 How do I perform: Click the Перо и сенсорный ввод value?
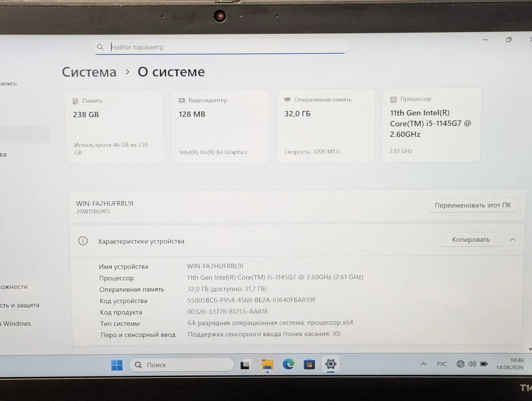(x=264, y=334)
